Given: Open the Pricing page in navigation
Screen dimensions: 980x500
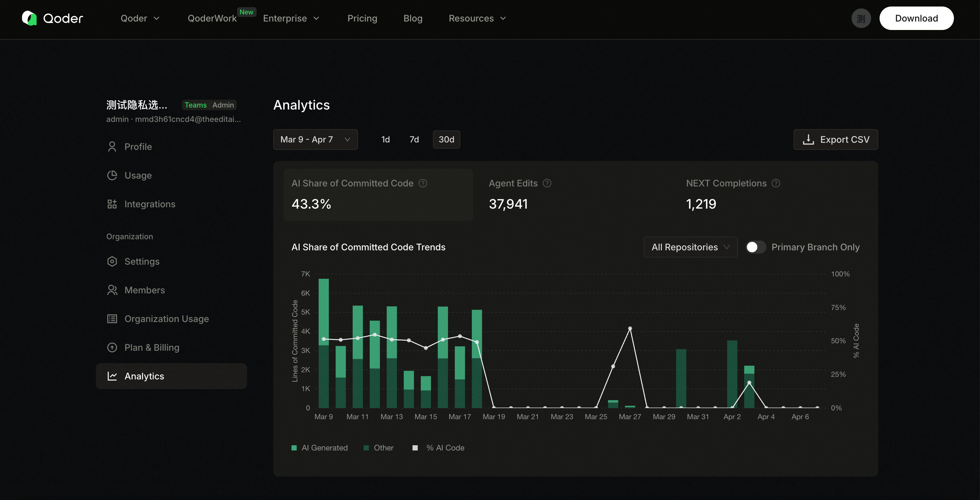Looking at the screenshot, I should coord(362,18).
